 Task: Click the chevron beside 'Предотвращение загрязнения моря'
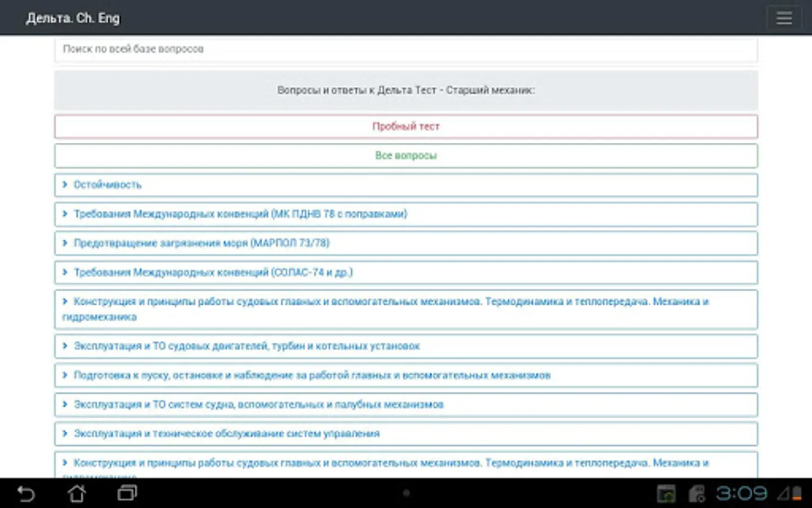[x=65, y=243]
